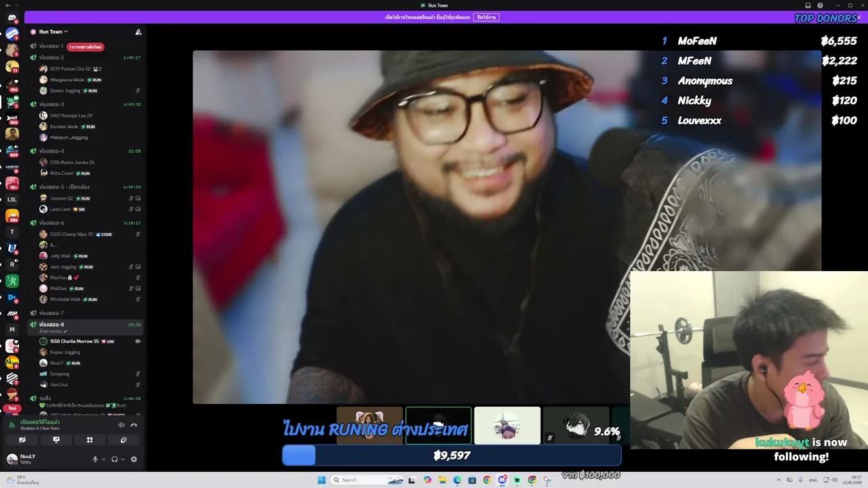Viewport: 868px width, 488px height.
Task: Open user settings gear
Action: pos(134,460)
